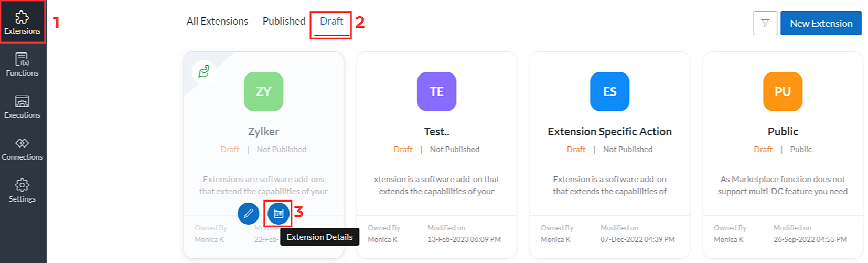Click the filter funnel icon
The width and height of the screenshot is (868, 263).
point(765,23)
